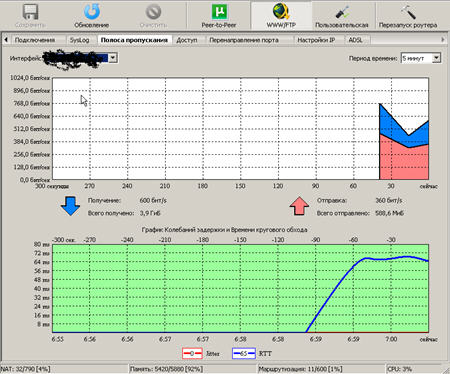Click the 80 ms axis label
The image size is (450, 374).
42,244
